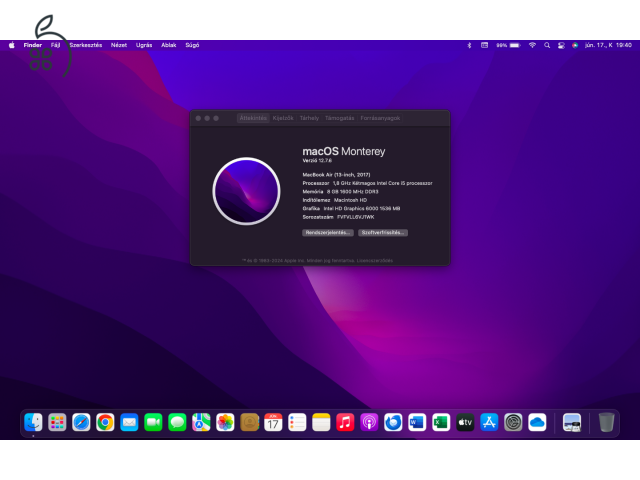Select the Áttekintés tab

(253, 118)
